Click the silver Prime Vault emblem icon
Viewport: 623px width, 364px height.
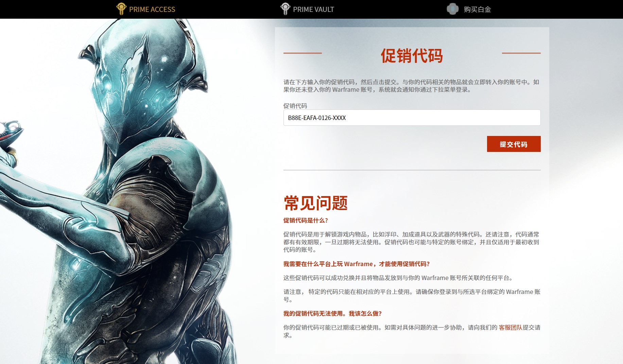[285, 9]
